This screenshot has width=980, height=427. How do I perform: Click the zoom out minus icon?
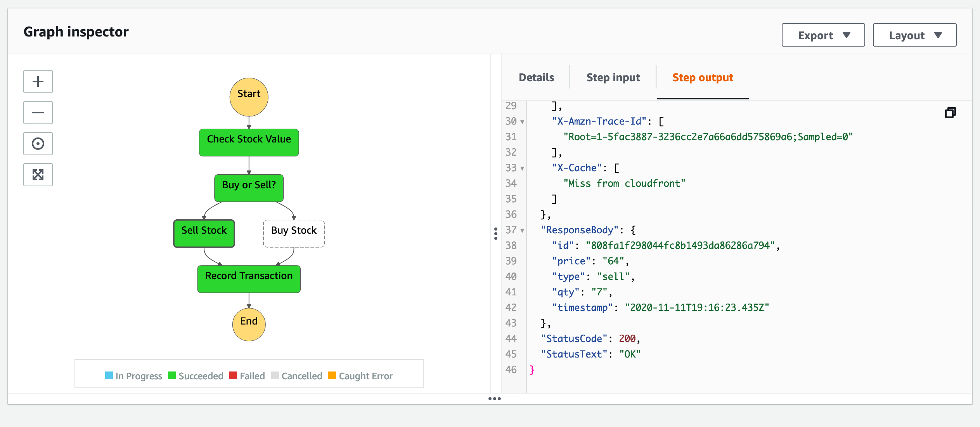[38, 113]
